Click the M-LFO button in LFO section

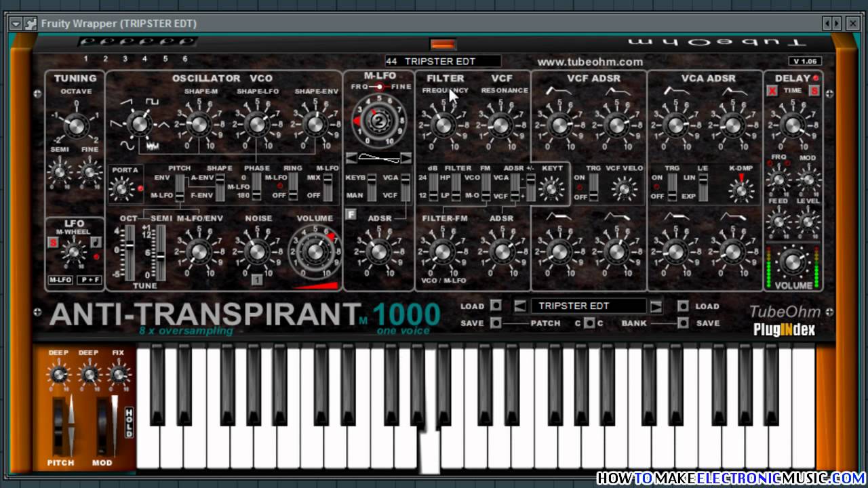pyautogui.click(x=60, y=279)
